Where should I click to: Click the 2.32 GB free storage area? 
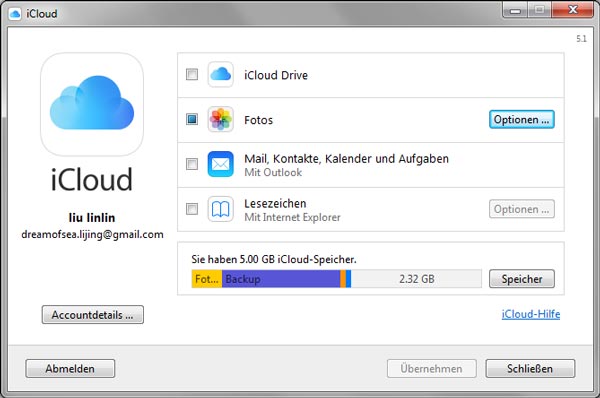[416, 279]
